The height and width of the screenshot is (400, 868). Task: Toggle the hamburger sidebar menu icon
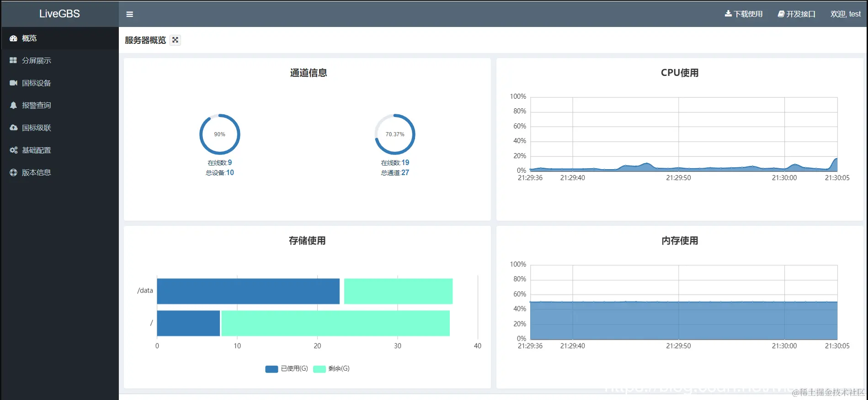click(x=130, y=14)
